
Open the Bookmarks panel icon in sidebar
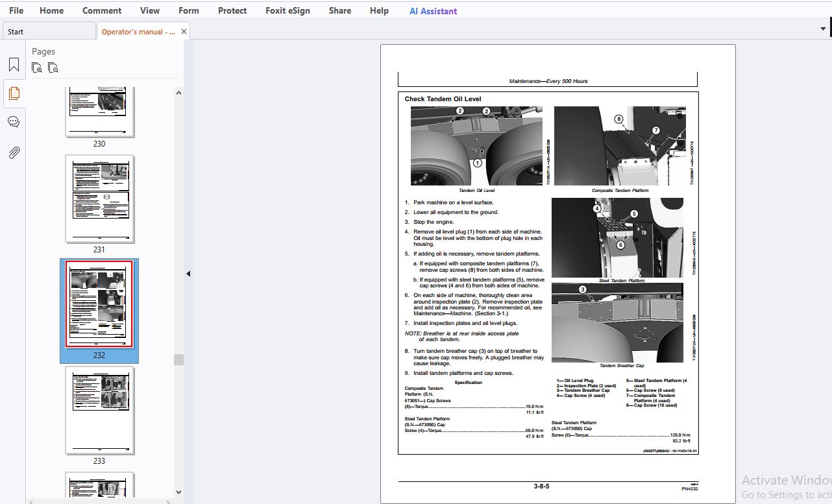click(x=14, y=65)
